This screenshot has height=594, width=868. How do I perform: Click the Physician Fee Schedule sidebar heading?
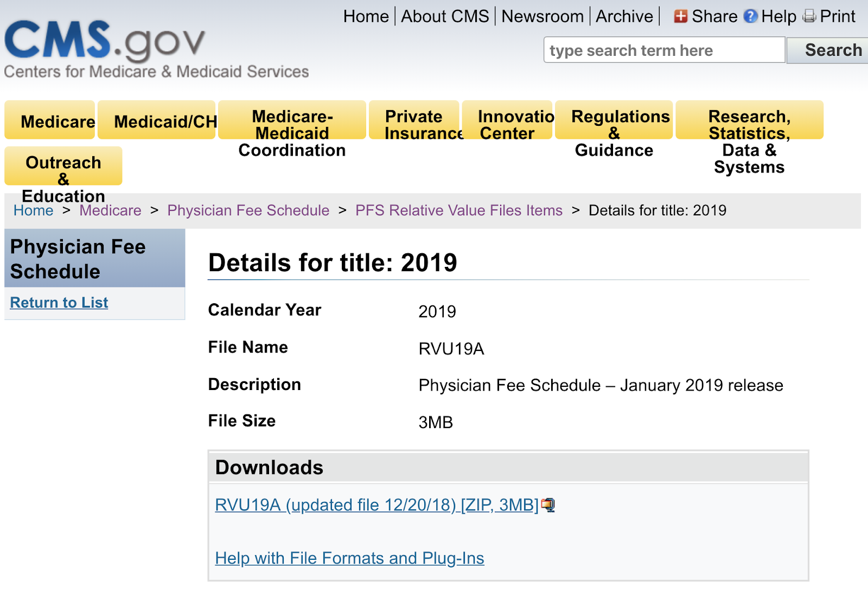(x=78, y=259)
